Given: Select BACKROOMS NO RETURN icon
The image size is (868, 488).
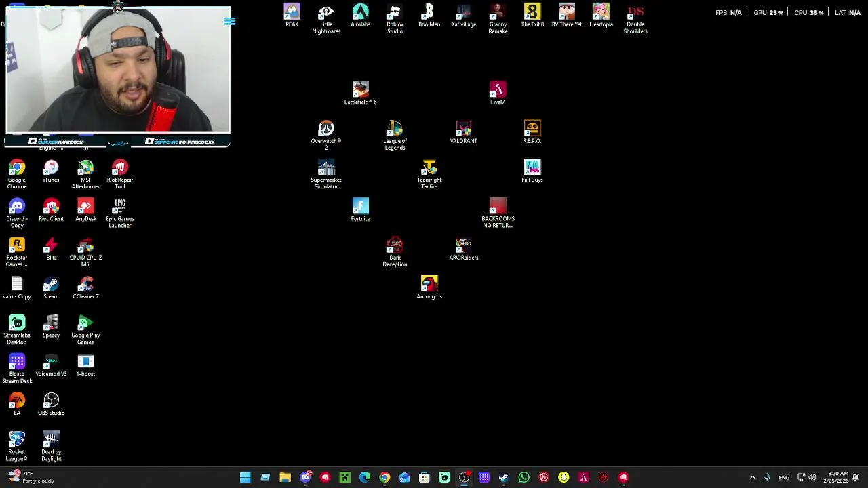Looking at the screenshot, I should (498, 213).
